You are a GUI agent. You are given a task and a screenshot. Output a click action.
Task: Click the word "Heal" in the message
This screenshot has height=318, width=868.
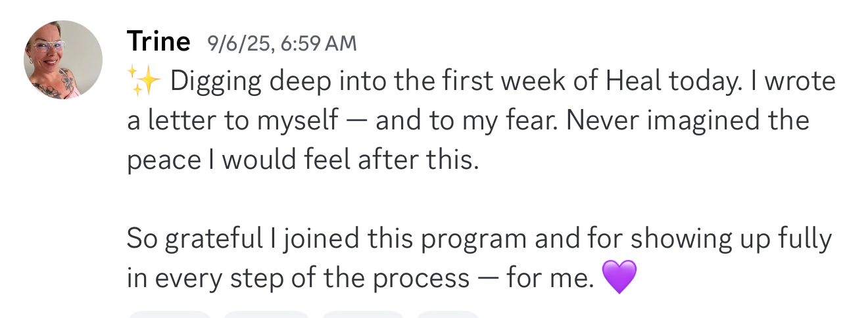point(634,81)
